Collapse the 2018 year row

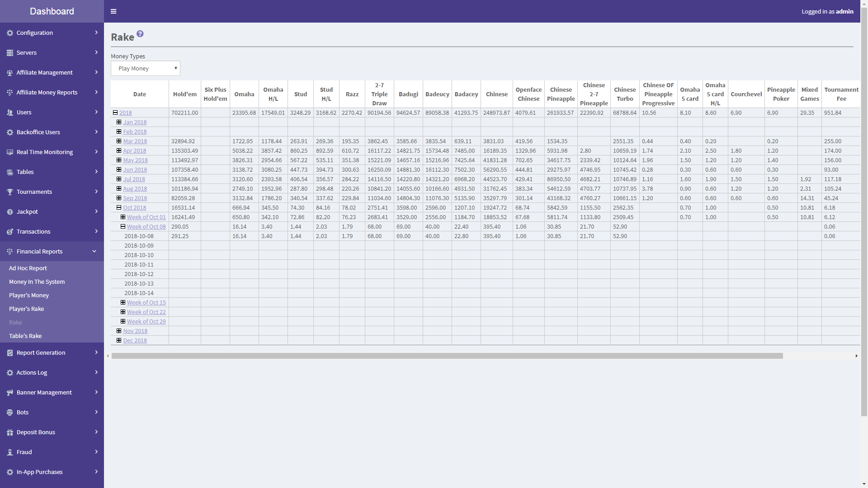tap(115, 113)
